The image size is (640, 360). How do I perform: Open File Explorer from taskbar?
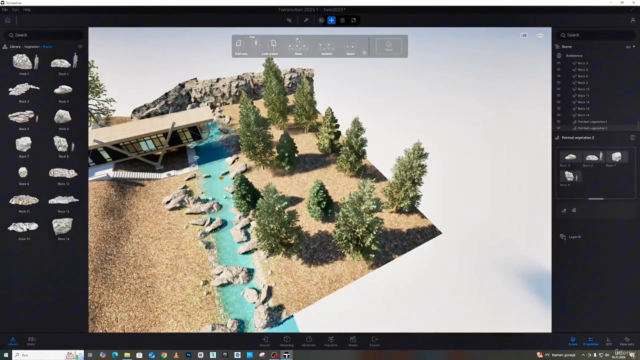127,355
